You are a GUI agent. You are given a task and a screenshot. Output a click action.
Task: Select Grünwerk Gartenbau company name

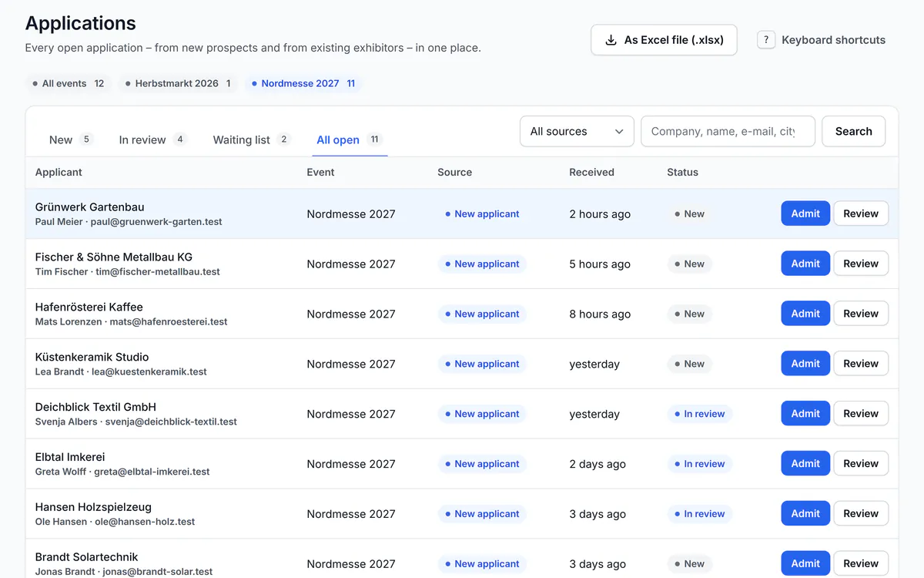[89, 207]
